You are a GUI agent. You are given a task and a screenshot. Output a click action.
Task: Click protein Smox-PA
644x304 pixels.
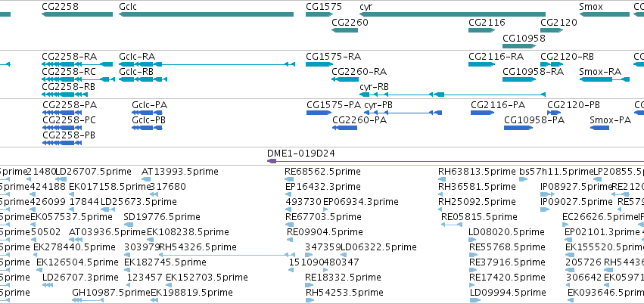point(610,120)
